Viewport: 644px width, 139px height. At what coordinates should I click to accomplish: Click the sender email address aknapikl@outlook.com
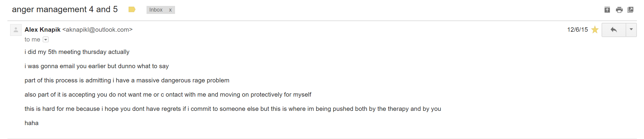tap(97, 30)
